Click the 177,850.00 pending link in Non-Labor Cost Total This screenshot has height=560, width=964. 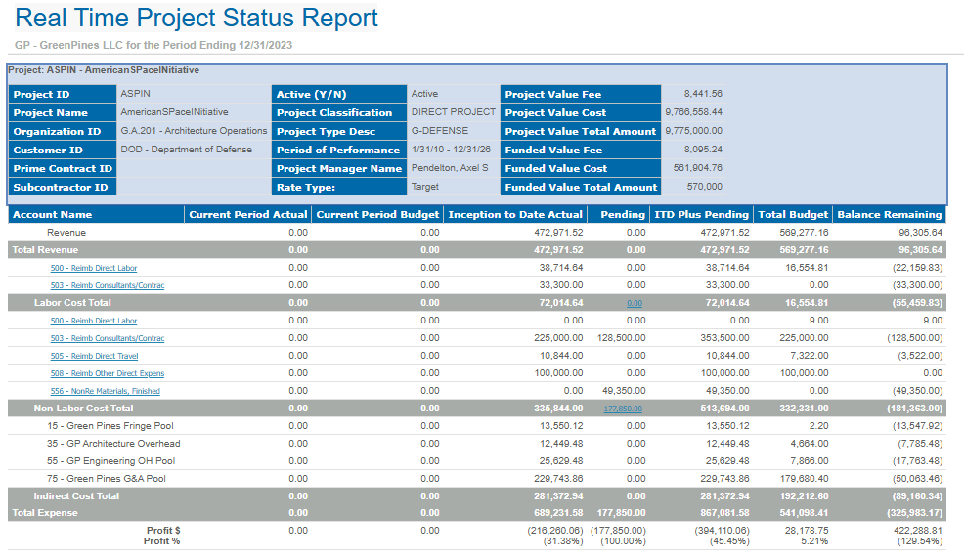tap(623, 409)
